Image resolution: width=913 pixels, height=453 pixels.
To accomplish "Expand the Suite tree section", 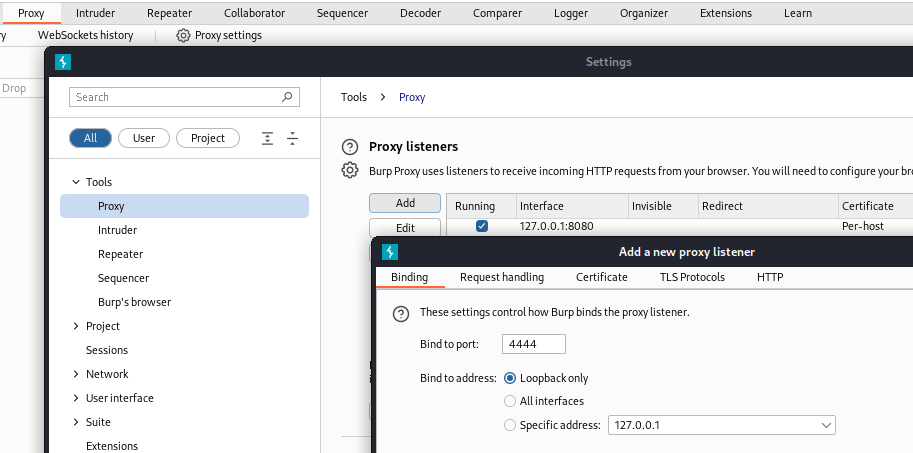I will pos(76,422).
